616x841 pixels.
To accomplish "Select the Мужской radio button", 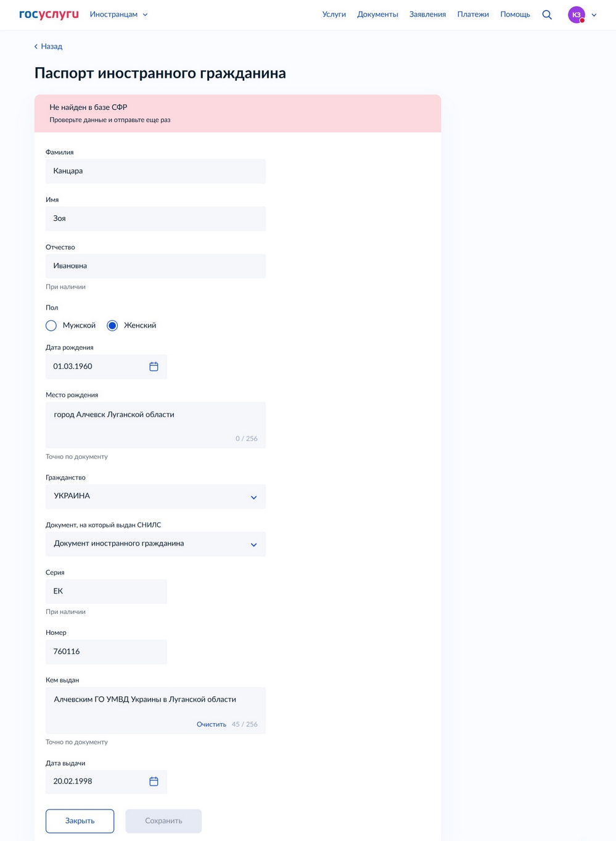I will coord(51,325).
